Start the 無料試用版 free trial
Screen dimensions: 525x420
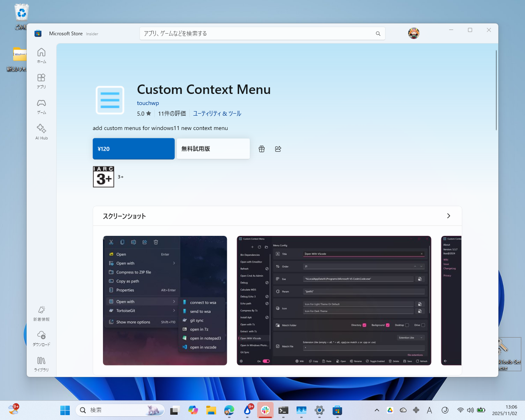point(213,149)
